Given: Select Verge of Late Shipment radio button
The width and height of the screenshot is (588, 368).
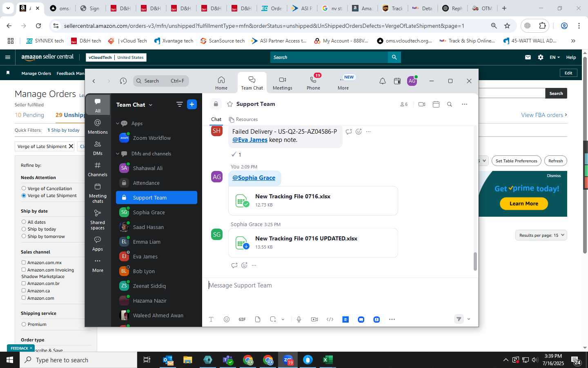Looking at the screenshot, I should pyautogui.click(x=24, y=195).
